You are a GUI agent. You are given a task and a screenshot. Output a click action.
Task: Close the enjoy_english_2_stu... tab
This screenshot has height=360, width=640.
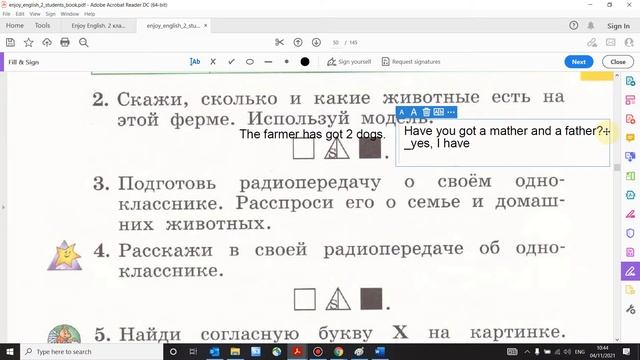tap(206, 25)
